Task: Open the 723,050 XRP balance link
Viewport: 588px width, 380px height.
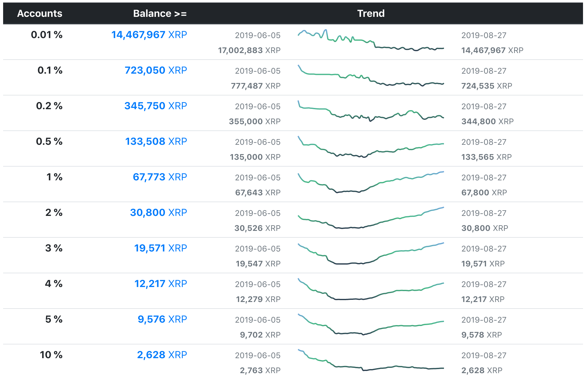Action: [x=155, y=71]
